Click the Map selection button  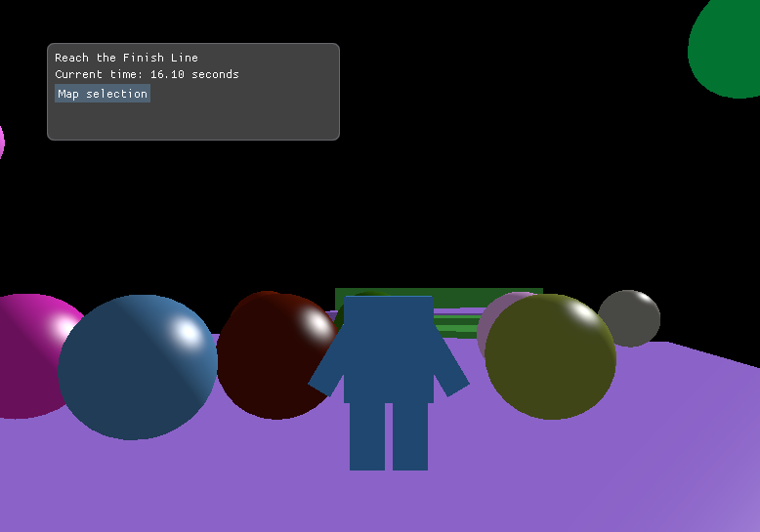pyautogui.click(x=103, y=94)
